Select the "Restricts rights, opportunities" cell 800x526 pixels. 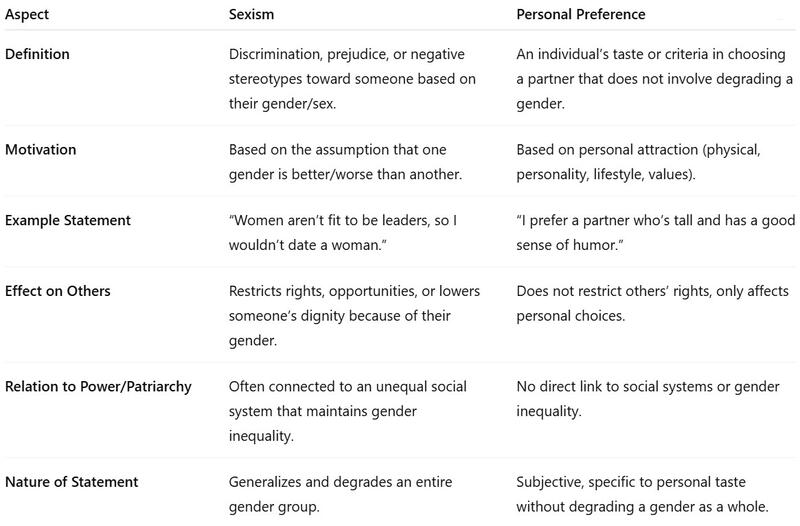(x=354, y=315)
